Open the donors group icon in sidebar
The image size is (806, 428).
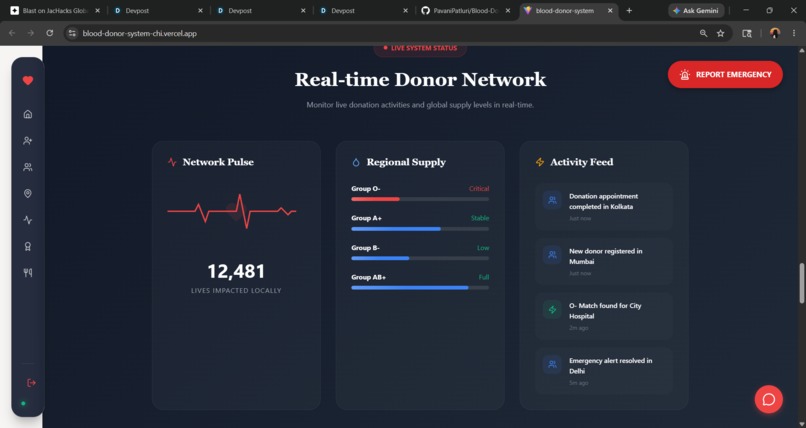(28, 167)
